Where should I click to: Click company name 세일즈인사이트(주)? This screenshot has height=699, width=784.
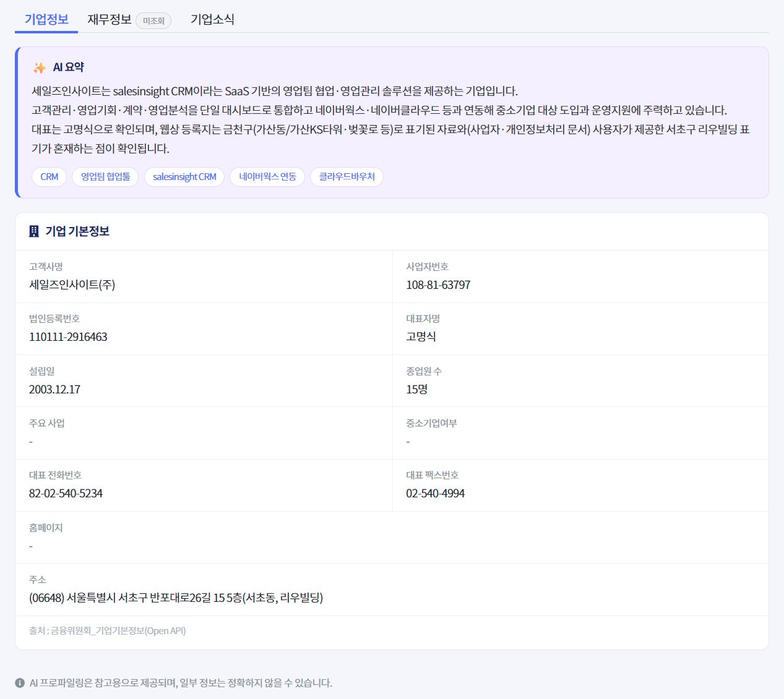(x=72, y=285)
